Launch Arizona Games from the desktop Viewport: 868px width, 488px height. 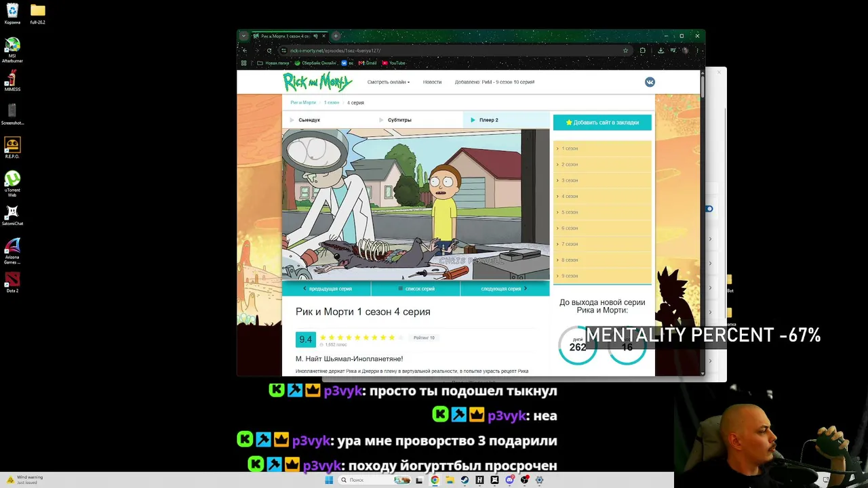point(12,251)
